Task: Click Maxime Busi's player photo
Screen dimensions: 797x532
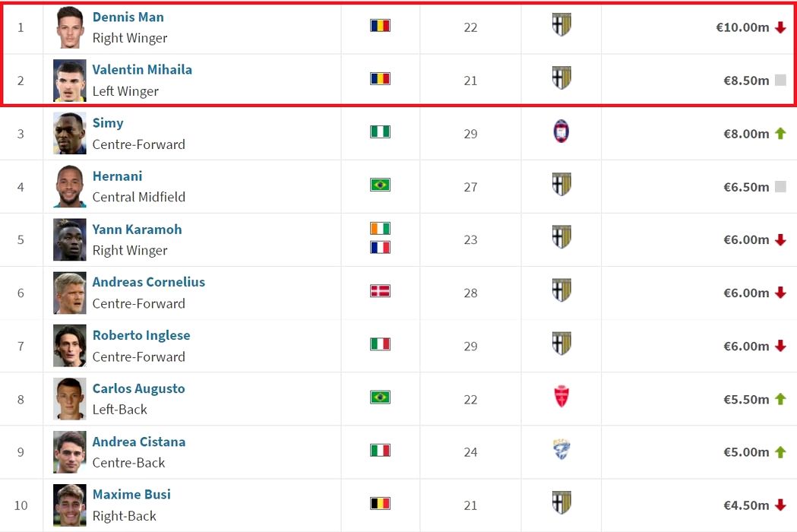Action: (70, 505)
